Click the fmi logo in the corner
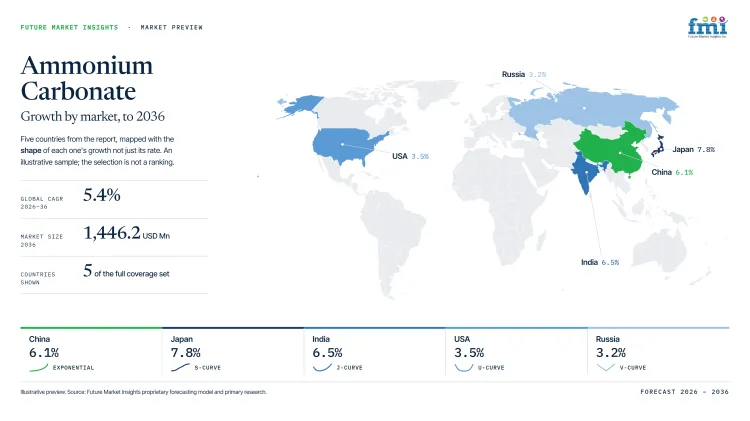750x421 pixels. [707, 27]
